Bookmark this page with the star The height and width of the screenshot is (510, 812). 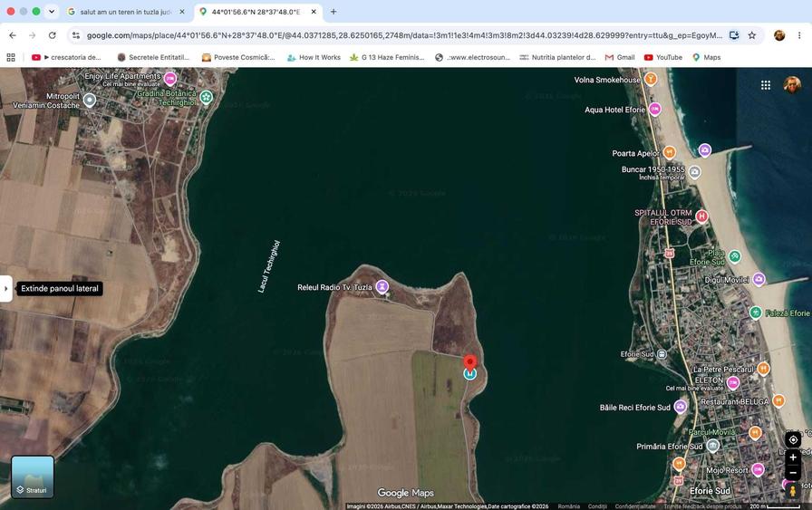pyautogui.click(x=752, y=35)
